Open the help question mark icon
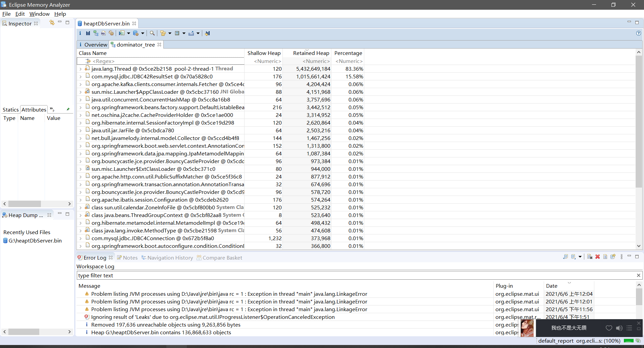This screenshot has width=644, height=348. pos(639,33)
